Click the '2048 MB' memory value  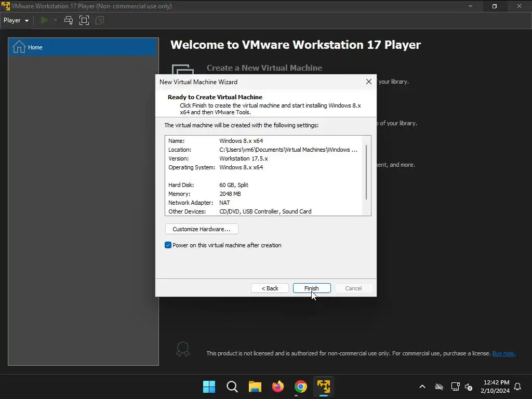(230, 194)
